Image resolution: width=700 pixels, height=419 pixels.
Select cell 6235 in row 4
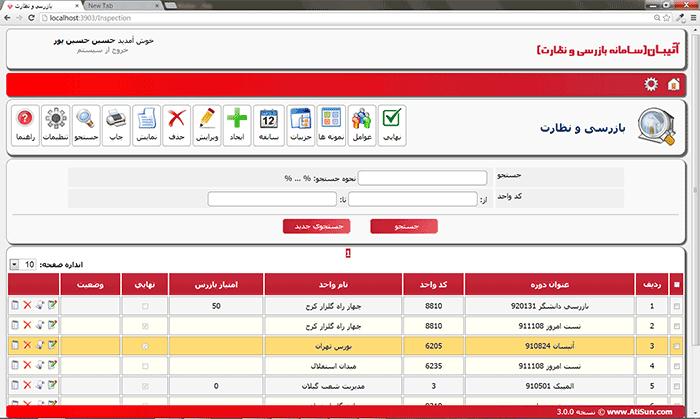(x=433, y=366)
